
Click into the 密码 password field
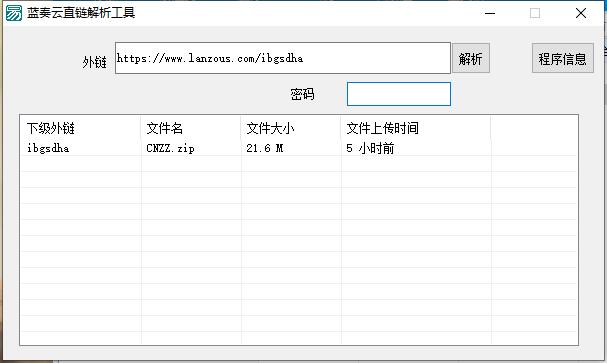[399, 94]
